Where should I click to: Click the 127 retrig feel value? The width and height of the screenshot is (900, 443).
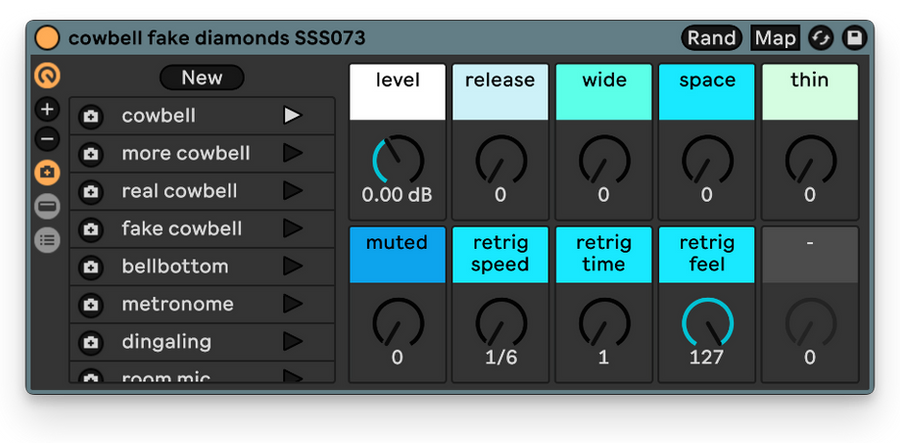tap(707, 358)
